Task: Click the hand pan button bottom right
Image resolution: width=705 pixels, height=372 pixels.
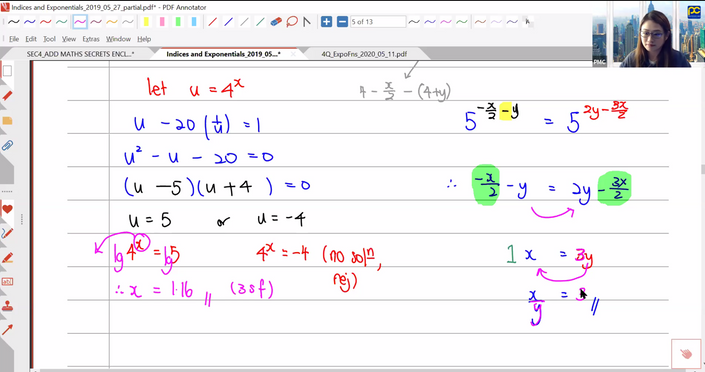Action: 686,354
